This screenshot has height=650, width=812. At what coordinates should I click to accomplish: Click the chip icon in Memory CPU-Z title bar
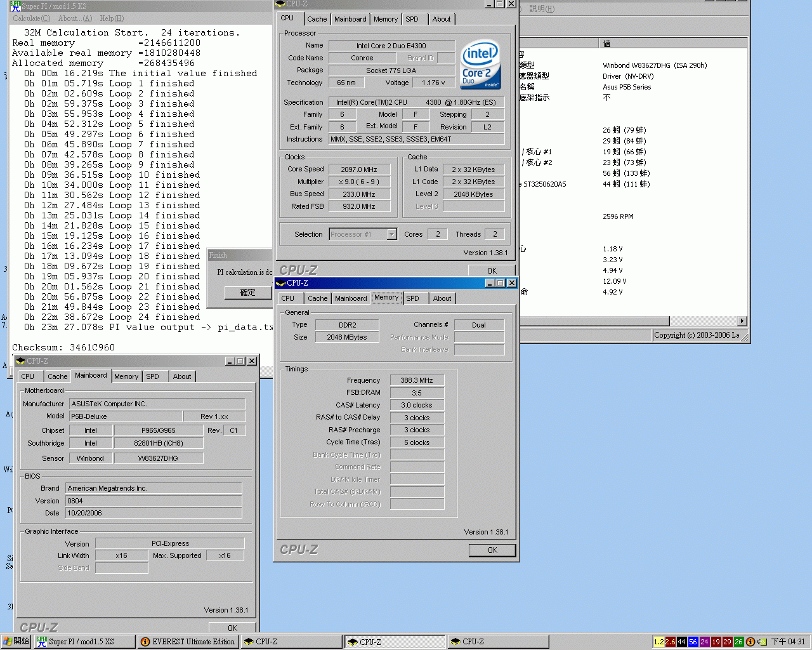281,283
